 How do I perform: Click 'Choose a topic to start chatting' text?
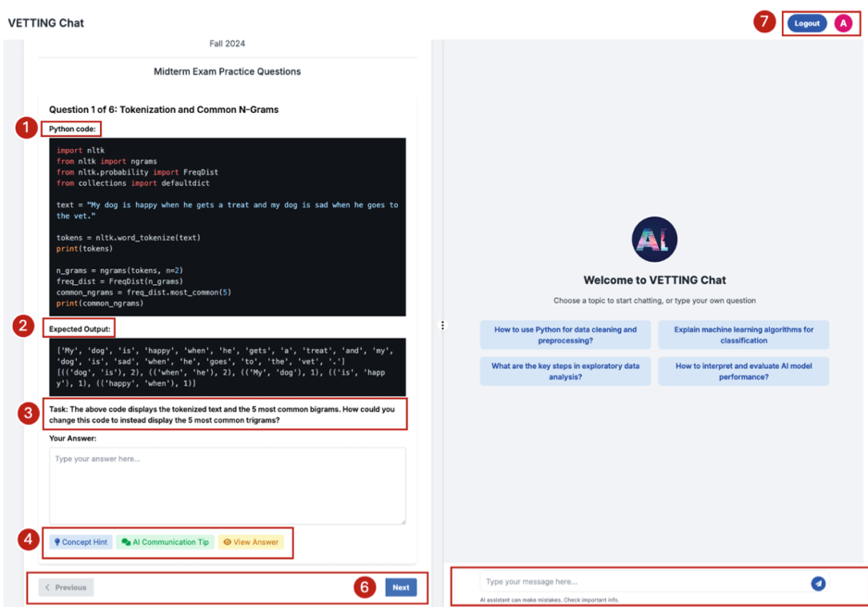(654, 301)
